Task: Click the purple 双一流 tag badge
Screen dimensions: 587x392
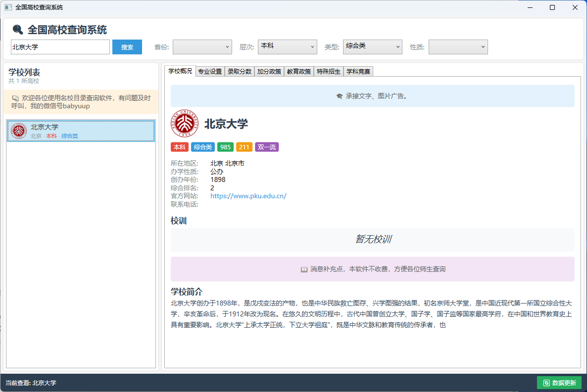Action: tap(267, 147)
